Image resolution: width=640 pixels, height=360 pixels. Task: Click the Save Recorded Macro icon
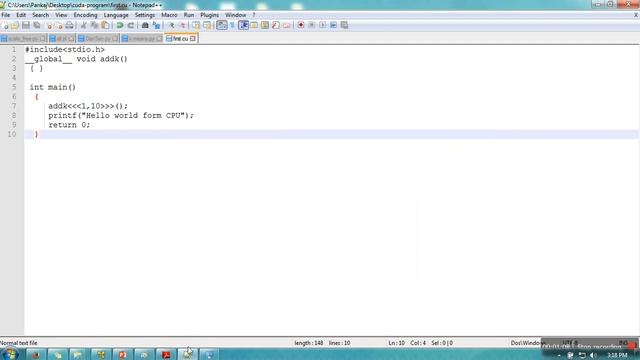pyautogui.click(x=344, y=25)
